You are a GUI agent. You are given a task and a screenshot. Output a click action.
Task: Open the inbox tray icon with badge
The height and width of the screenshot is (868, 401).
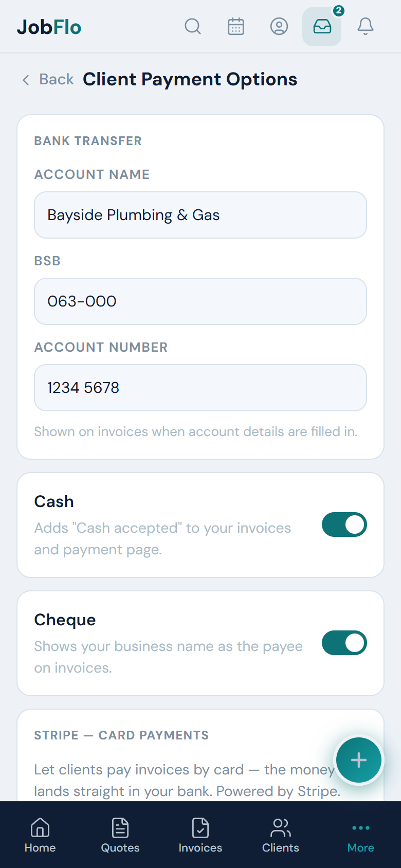322,27
